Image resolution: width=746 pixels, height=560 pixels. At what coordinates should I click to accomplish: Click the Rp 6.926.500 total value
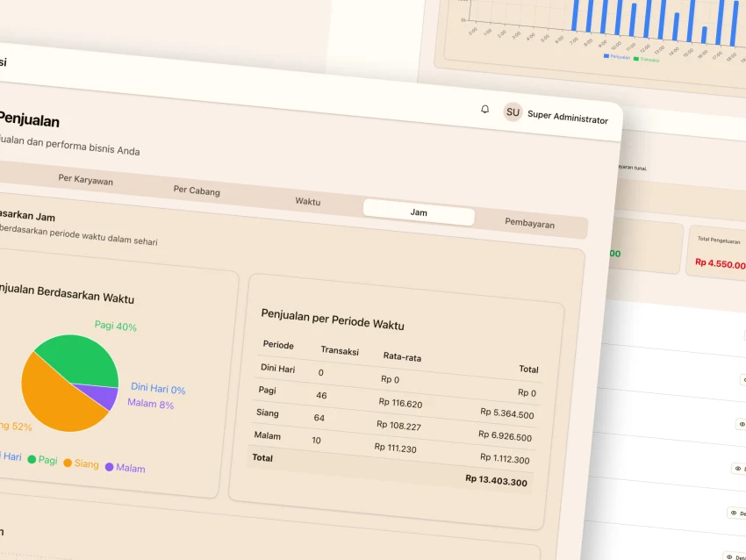[506, 436]
